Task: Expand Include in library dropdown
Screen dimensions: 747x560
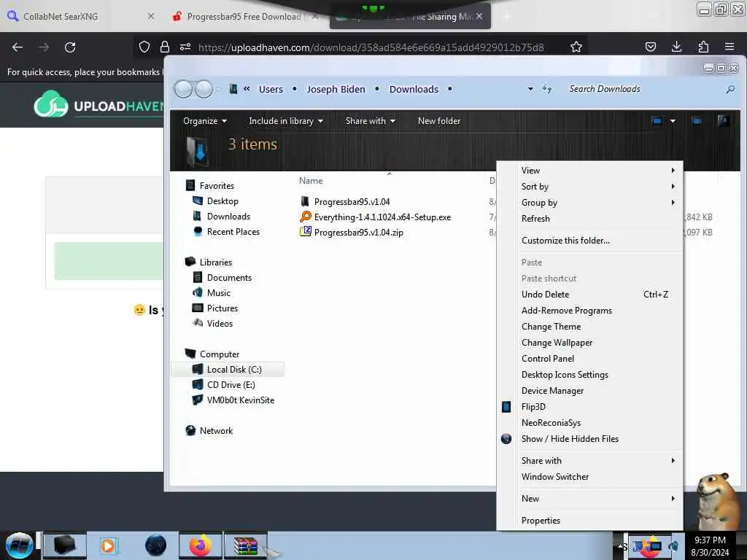Action: (x=286, y=121)
